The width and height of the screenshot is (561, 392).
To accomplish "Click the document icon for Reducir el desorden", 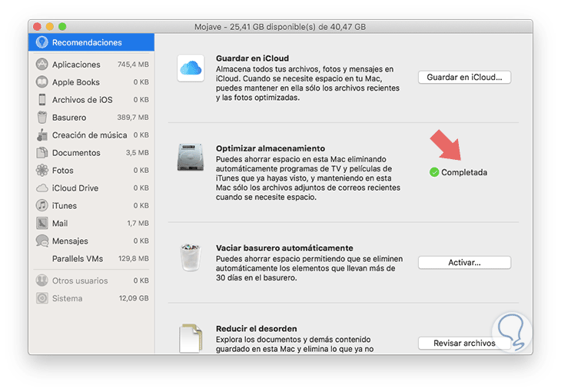I will [191, 338].
